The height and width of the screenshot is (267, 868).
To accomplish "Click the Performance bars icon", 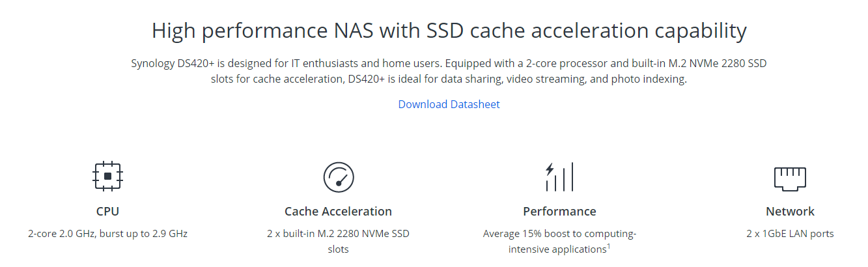I will tap(559, 176).
